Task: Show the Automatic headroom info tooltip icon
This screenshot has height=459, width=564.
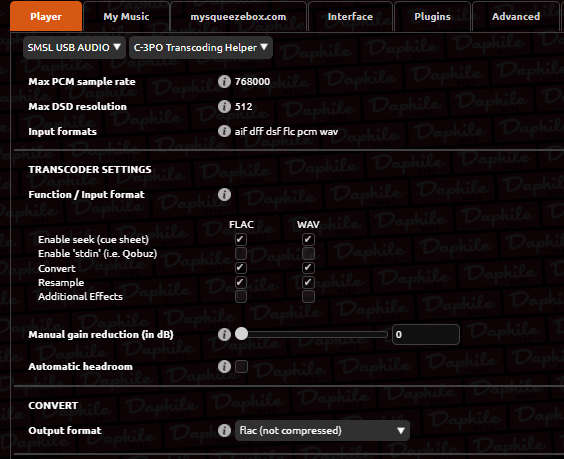Action: (224, 367)
